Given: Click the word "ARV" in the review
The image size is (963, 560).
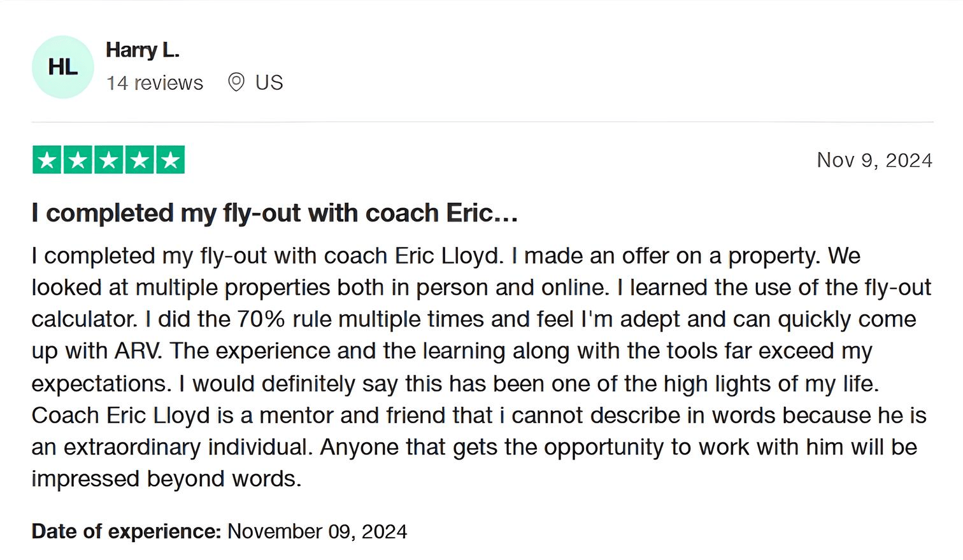Looking at the screenshot, I should pyautogui.click(x=138, y=351).
